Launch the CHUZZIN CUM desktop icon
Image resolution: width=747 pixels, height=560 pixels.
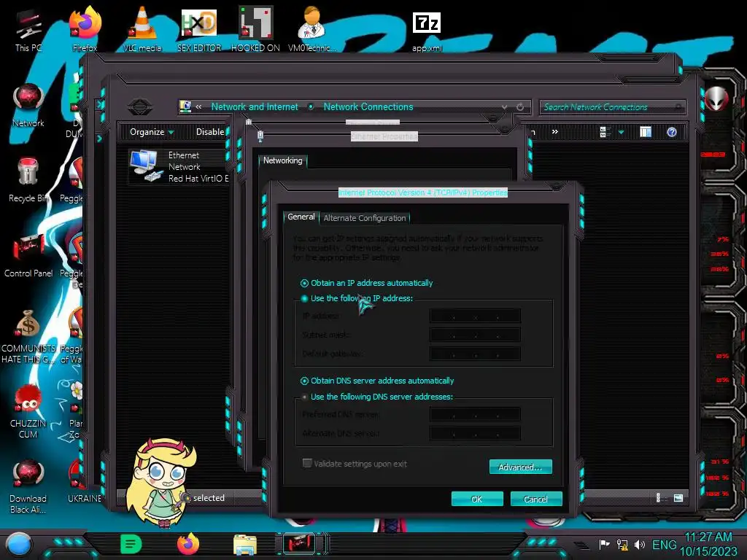pos(28,411)
